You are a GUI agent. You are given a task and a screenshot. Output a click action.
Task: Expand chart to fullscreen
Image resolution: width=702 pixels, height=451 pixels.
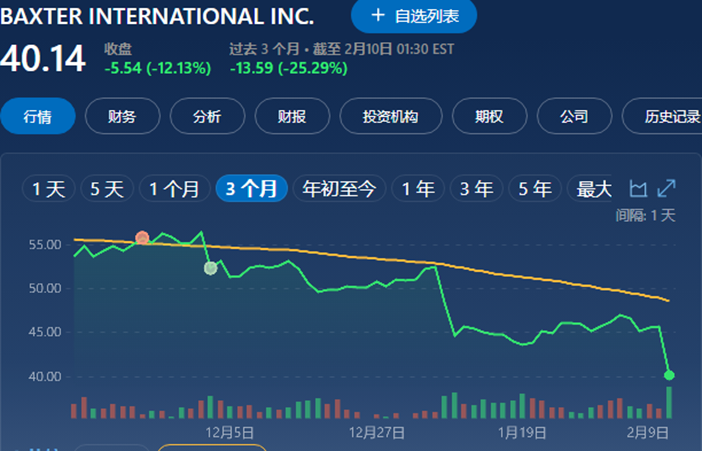[666, 188]
